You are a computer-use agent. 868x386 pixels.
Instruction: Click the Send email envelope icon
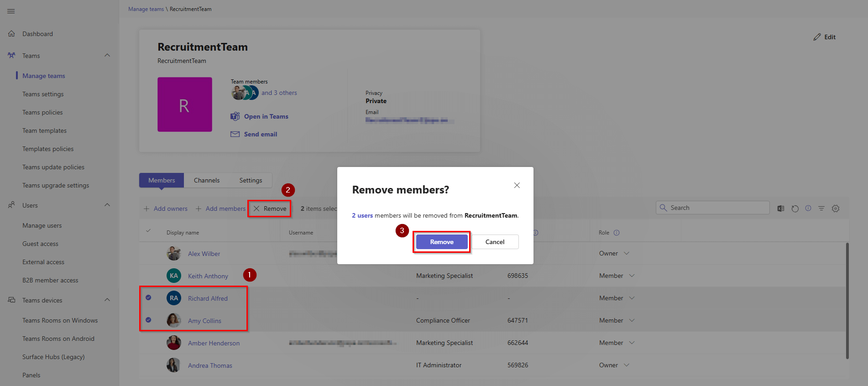(x=235, y=134)
